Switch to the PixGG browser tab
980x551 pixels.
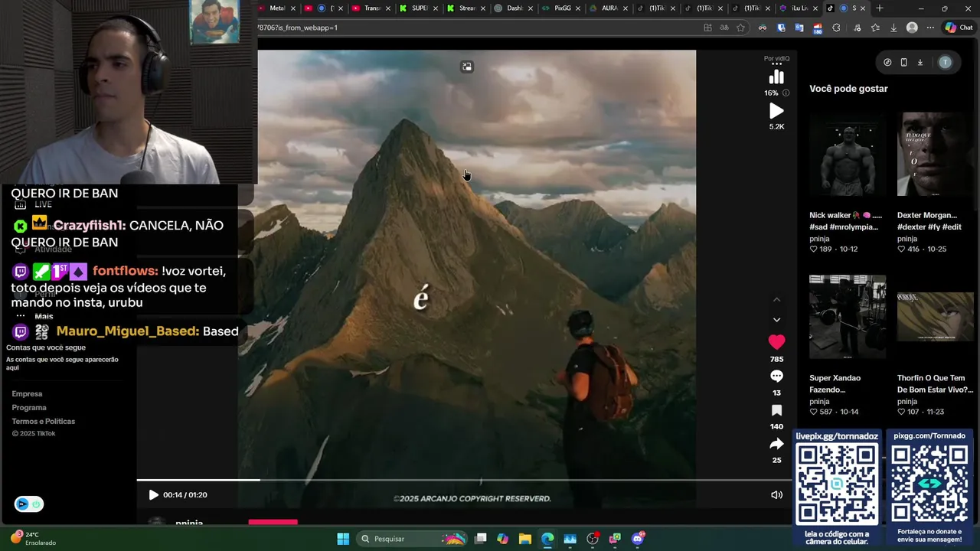click(x=560, y=8)
